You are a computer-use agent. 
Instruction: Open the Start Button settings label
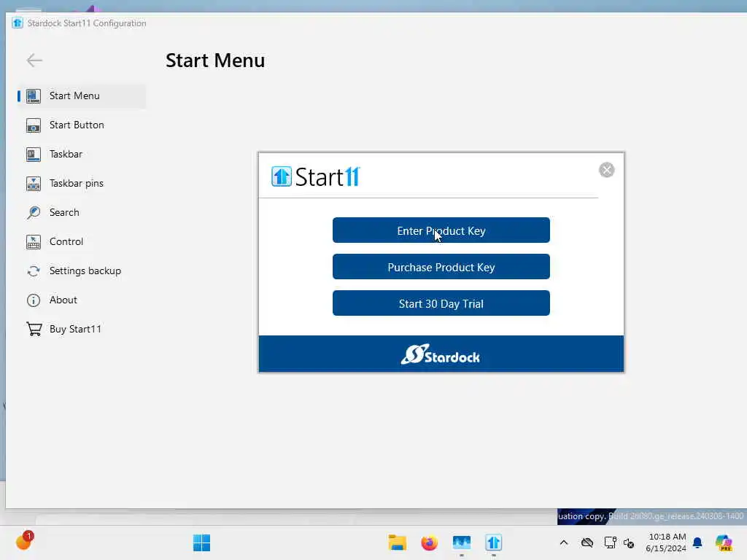[77, 125]
